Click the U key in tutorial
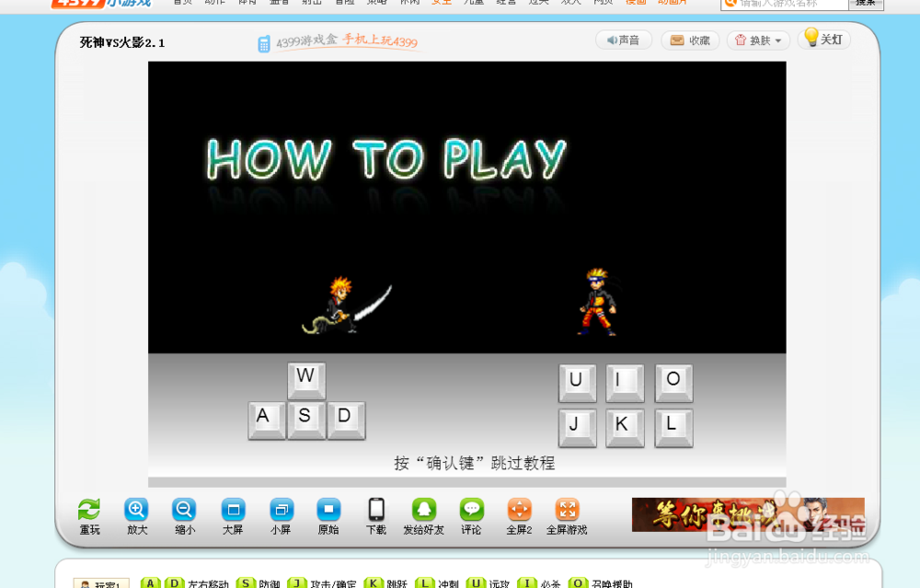This screenshot has height=588, width=920. coord(578,383)
